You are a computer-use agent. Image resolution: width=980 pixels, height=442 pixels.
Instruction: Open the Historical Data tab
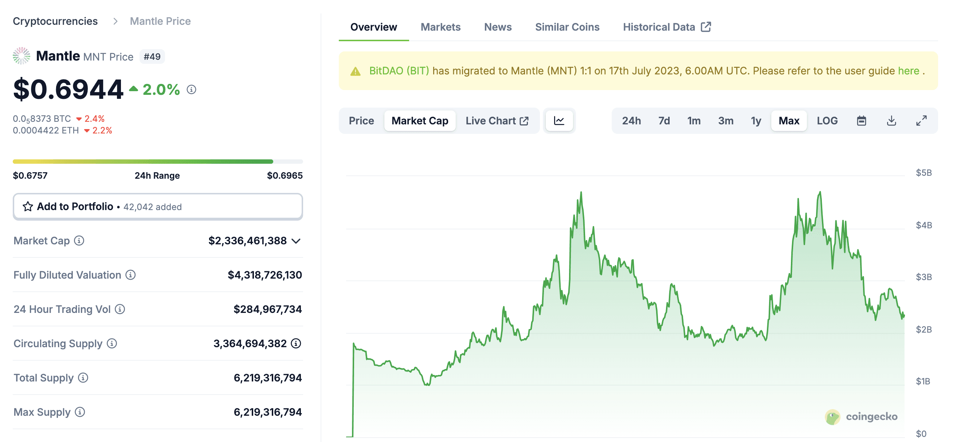click(x=667, y=27)
